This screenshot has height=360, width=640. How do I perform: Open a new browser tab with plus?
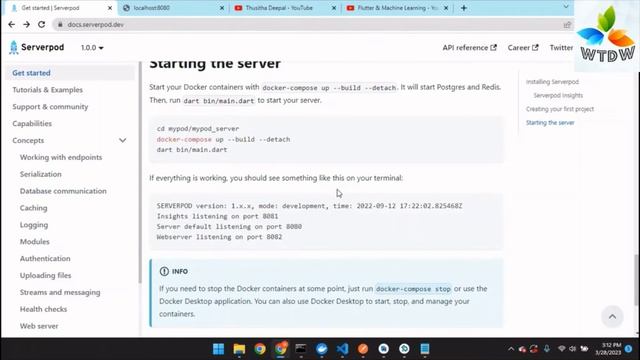[x=464, y=8]
